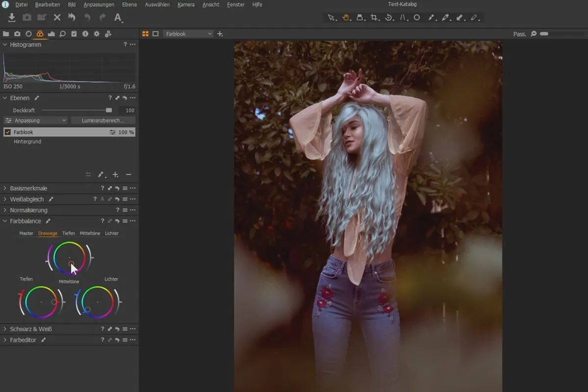
Task: Click the Luminanzbereich... button
Action: (x=103, y=120)
